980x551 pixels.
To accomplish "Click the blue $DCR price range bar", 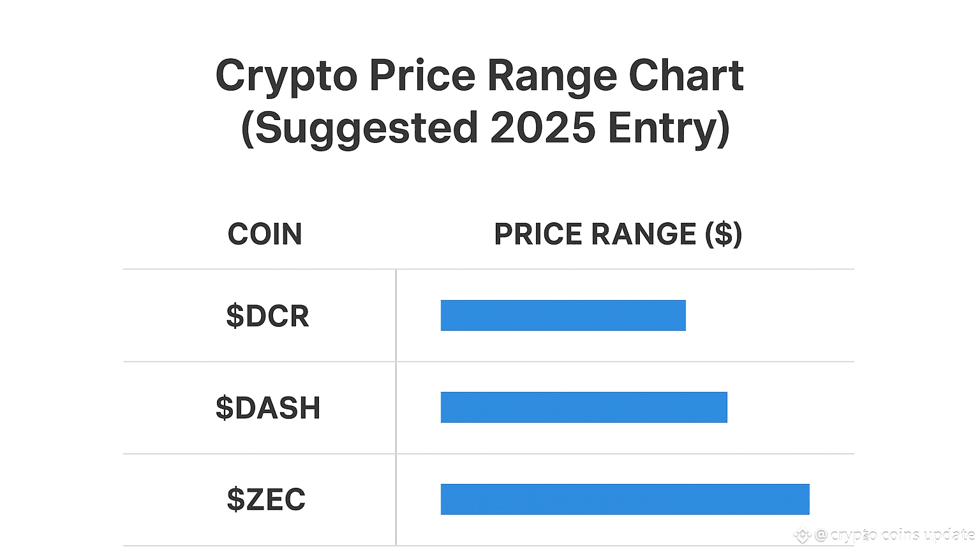I will point(563,315).
